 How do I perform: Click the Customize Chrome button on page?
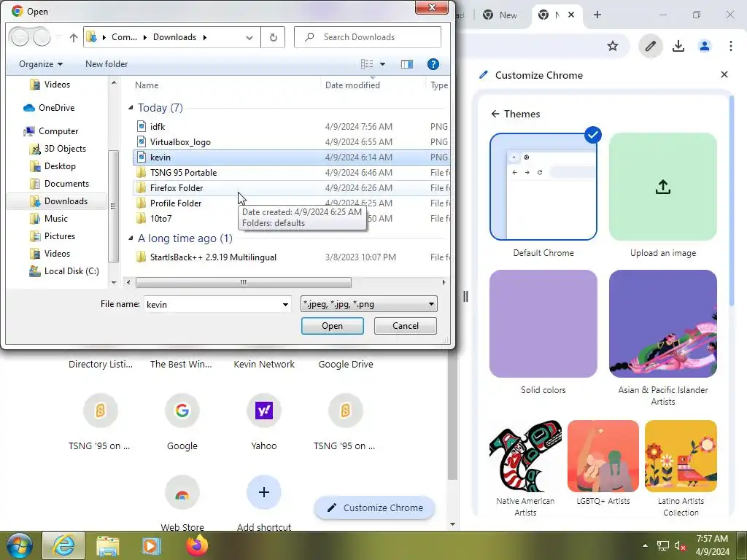[x=374, y=507]
